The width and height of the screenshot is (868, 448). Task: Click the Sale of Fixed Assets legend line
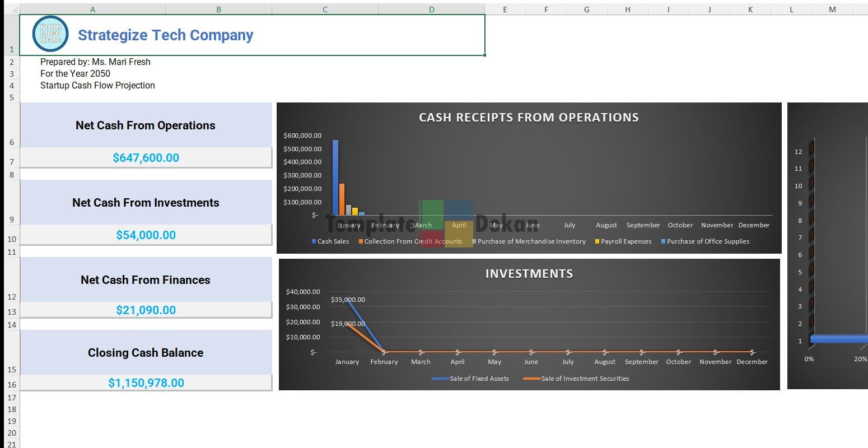[440, 379]
